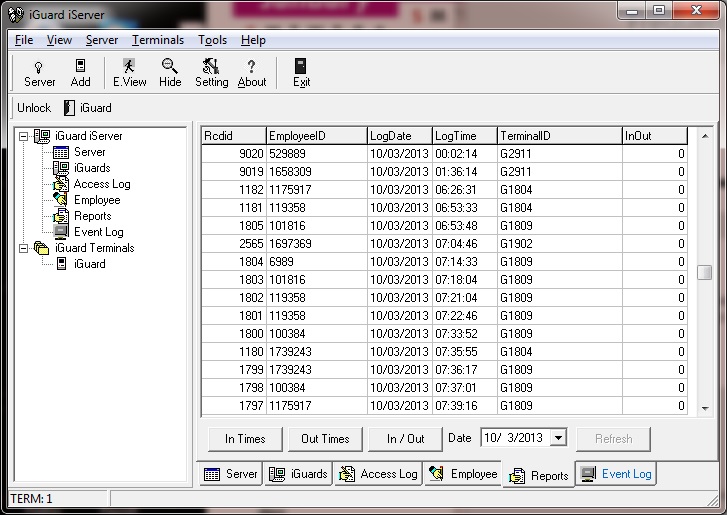Click the Server toolbar icon
Screen dimensions: 727x515
[x=39, y=67]
